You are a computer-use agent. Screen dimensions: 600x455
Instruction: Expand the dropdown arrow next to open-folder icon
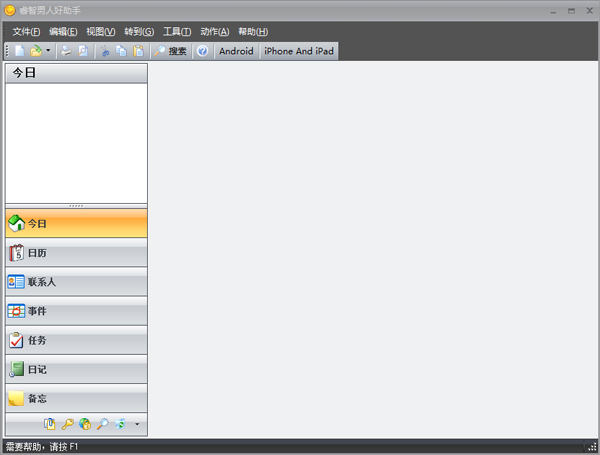pos(48,50)
